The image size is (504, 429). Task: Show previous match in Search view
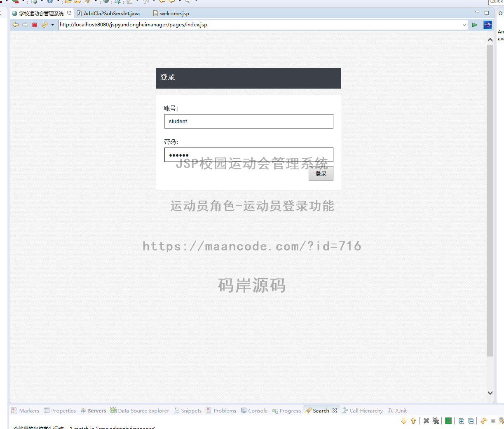(413, 421)
